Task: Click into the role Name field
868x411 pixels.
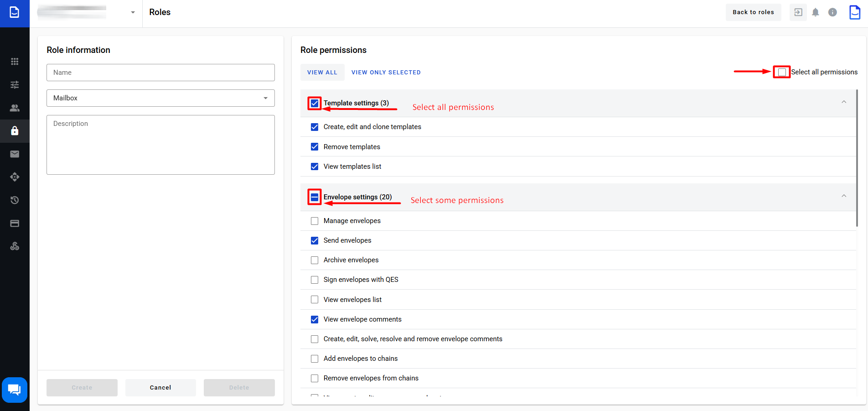Action: [160, 73]
